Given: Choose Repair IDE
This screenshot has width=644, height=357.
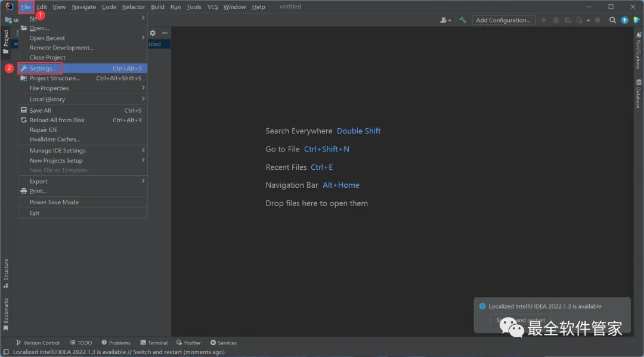Looking at the screenshot, I should (x=82, y=130).
